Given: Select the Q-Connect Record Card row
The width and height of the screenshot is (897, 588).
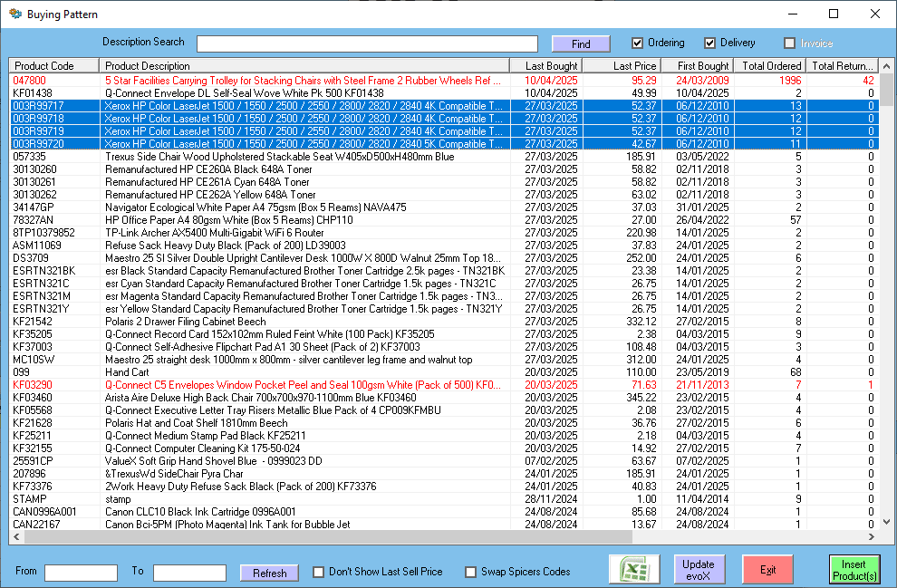Looking at the screenshot, I should point(444,334).
